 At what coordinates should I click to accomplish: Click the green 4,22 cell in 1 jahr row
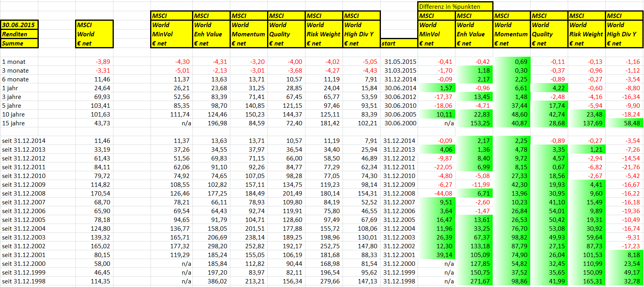coord(549,88)
